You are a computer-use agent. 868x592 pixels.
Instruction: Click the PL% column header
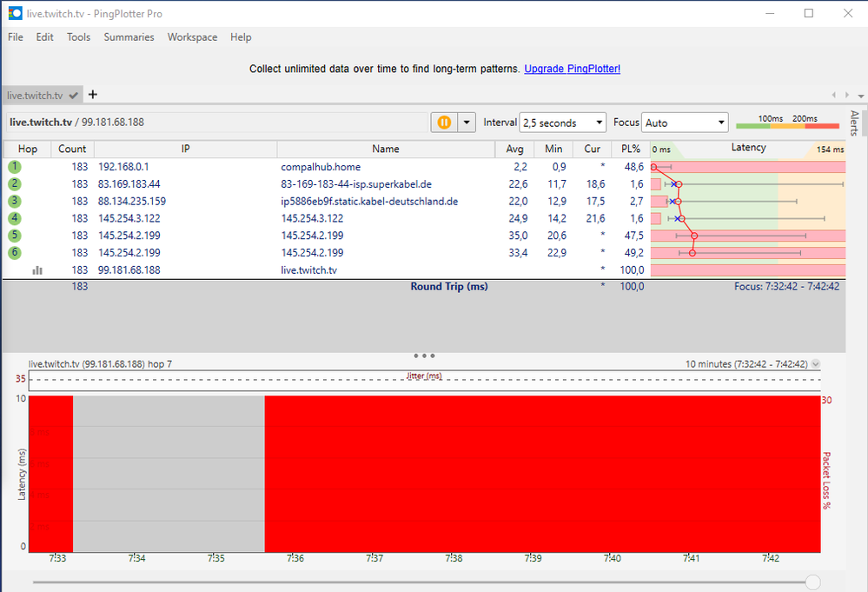tap(631, 149)
